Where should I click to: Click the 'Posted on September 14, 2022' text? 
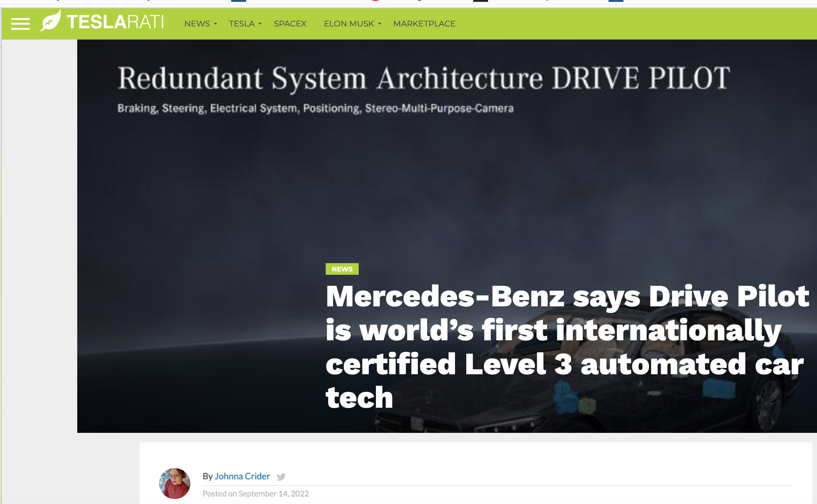click(x=256, y=494)
